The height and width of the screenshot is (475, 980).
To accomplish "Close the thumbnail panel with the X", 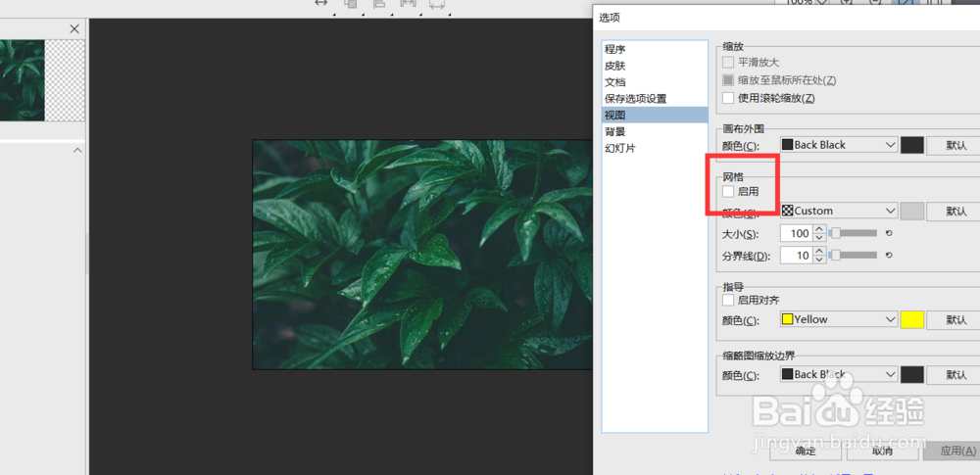I will click(x=74, y=28).
